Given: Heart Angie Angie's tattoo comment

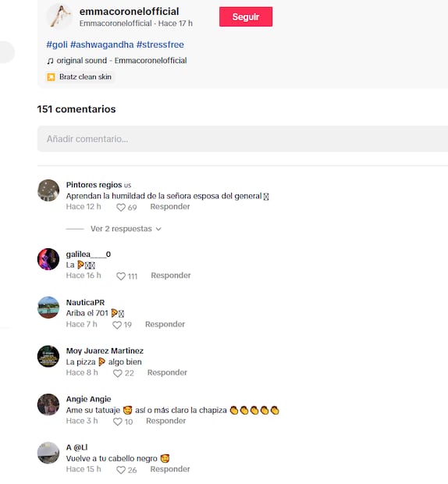Looking at the screenshot, I should [118, 422].
